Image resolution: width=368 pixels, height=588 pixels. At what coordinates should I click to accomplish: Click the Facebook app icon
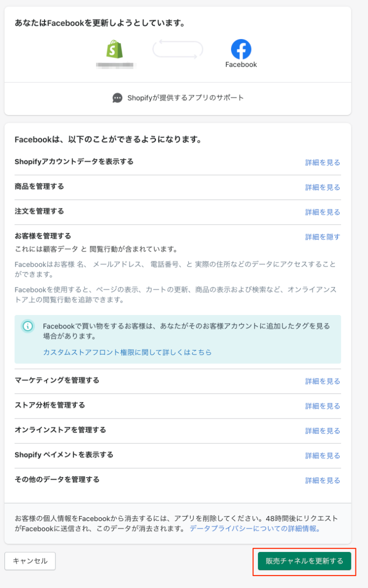click(x=241, y=48)
